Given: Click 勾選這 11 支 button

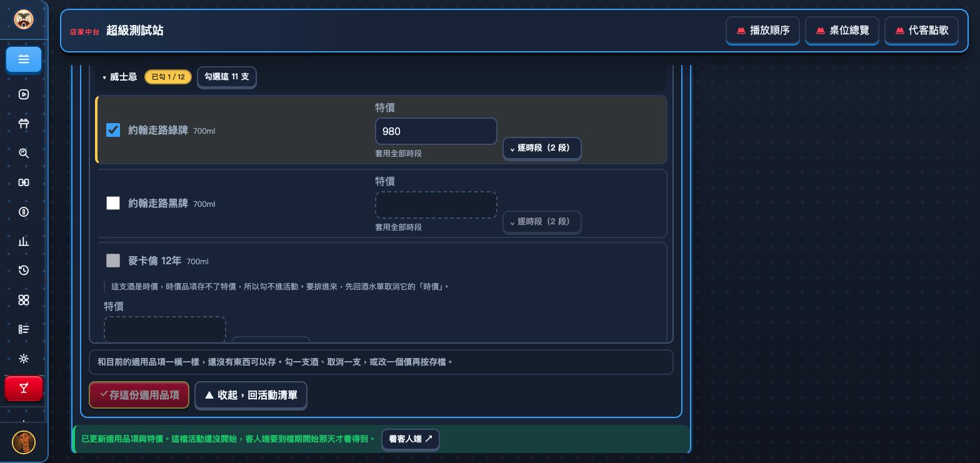Looking at the screenshot, I should click(x=226, y=77).
